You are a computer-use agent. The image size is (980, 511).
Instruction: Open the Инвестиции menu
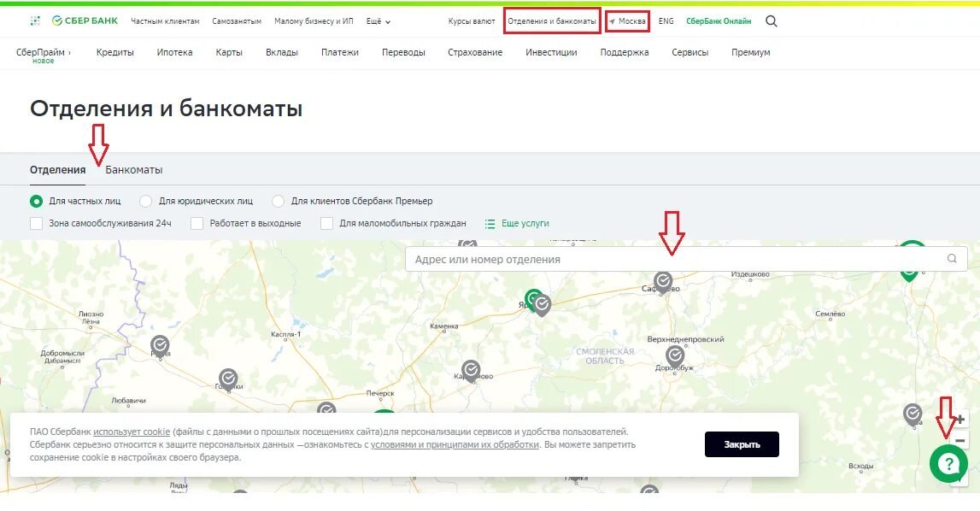551,52
